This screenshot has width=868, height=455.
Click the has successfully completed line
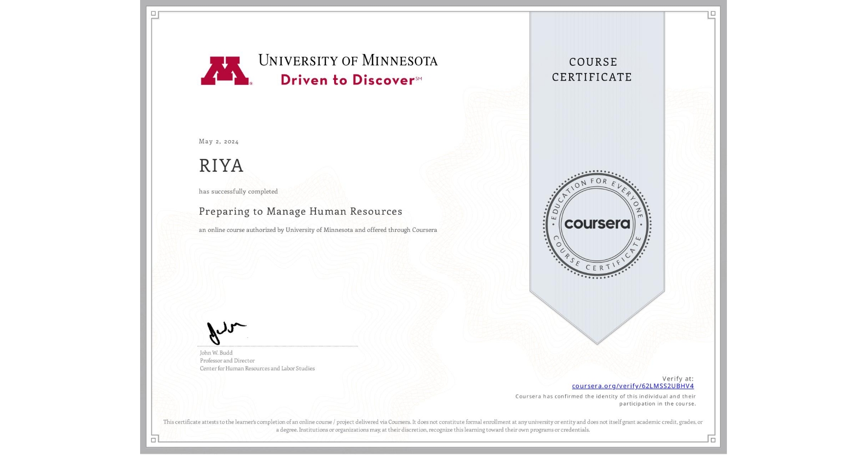click(238, 191)
